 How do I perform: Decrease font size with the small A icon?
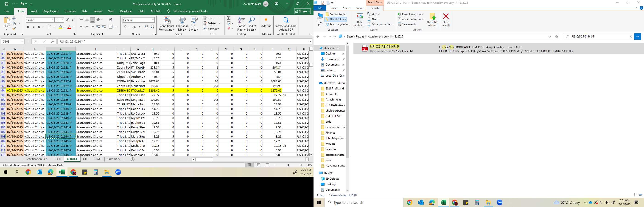[73, 20]
